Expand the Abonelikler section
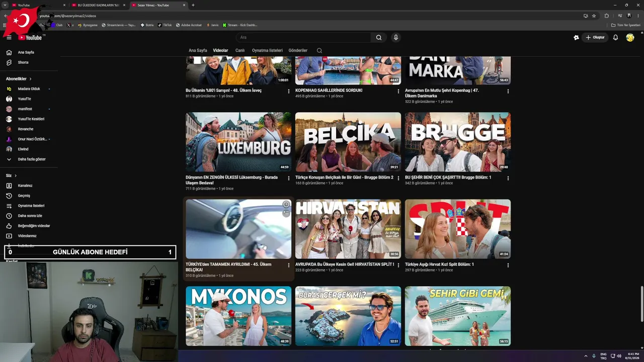The image size is (644, 362). pos(19,79)
